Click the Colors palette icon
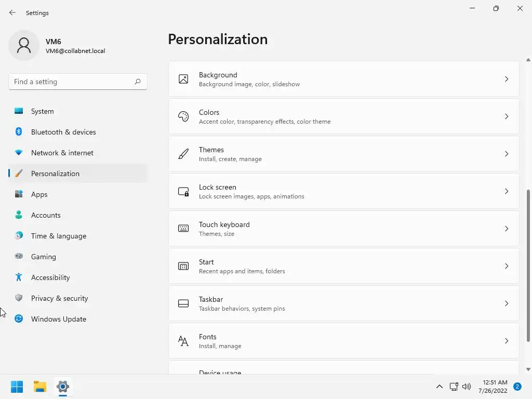Screen dimensions: 532x399 (x=183, y=116)
